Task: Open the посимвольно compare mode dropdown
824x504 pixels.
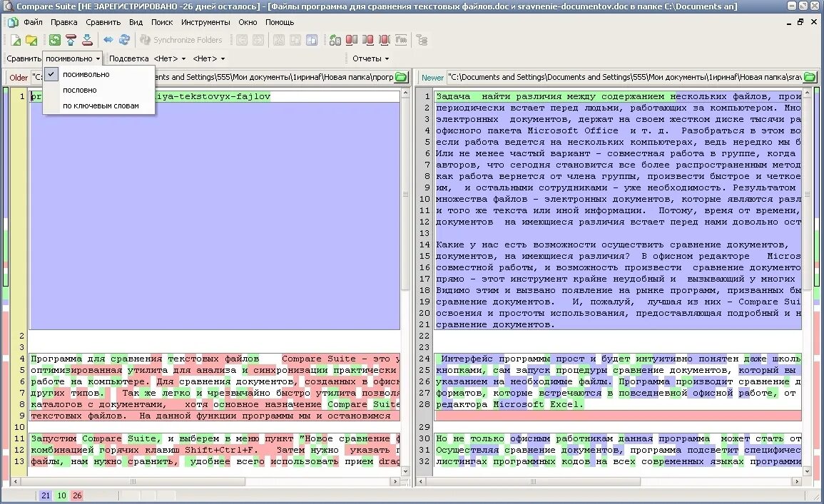Action: click(x=73, y=58)
